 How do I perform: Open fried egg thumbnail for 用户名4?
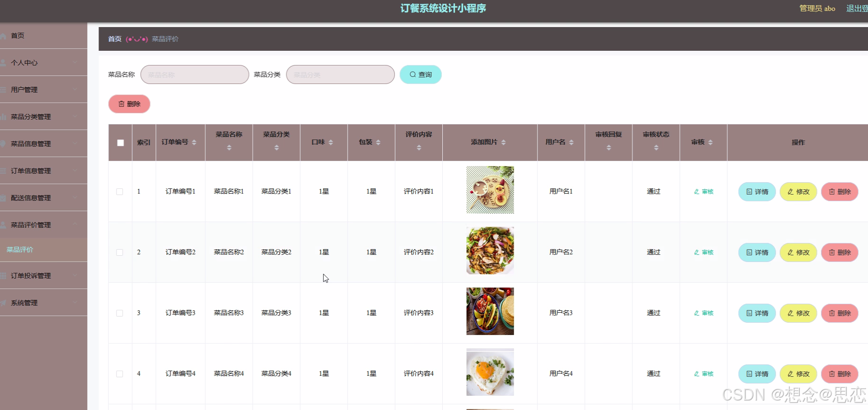pyautogui.click(x=490, y=372)
